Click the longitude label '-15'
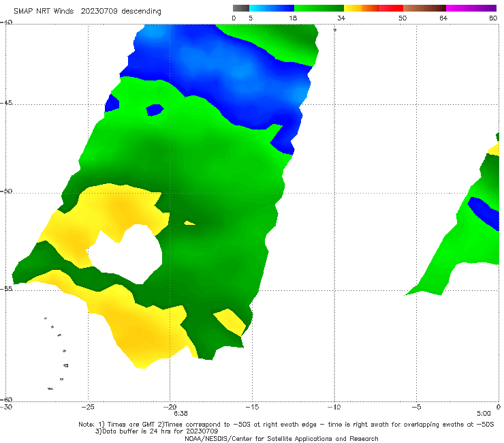 tap(252, 407)
